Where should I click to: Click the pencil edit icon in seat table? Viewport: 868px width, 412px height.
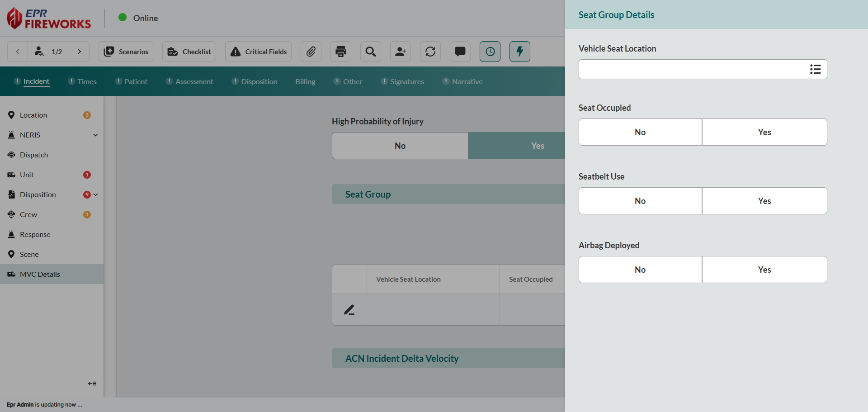click(349, 310)
